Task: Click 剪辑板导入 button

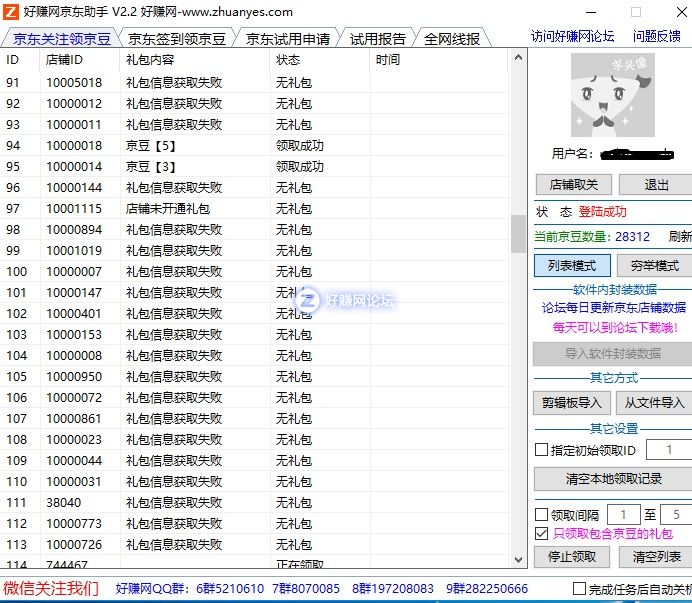Action: 572,402
